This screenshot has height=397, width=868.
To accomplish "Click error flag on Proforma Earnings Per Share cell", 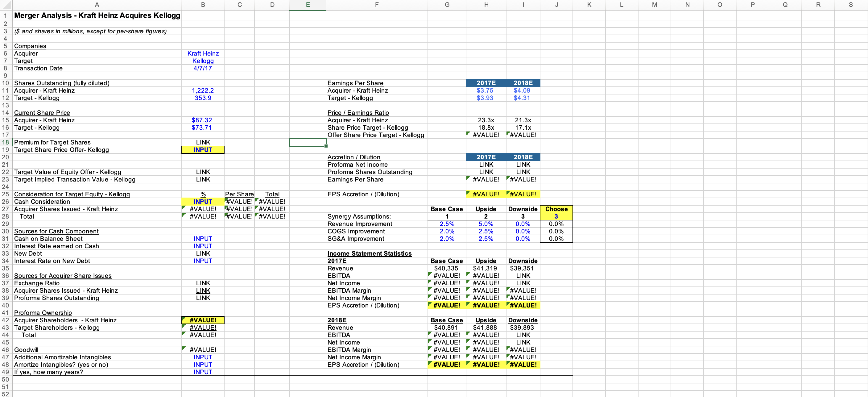I will point(468,178).
